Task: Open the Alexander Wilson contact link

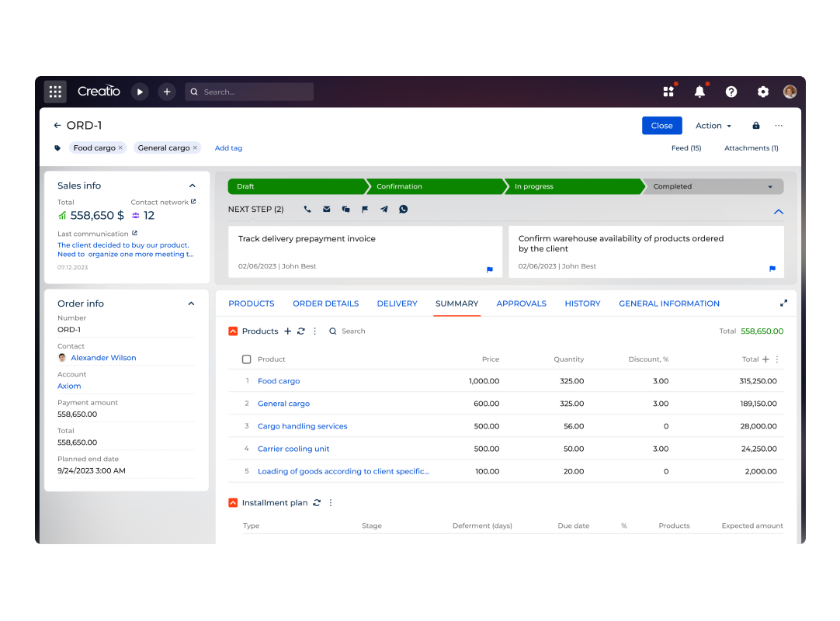Action: tap(103, 358)
